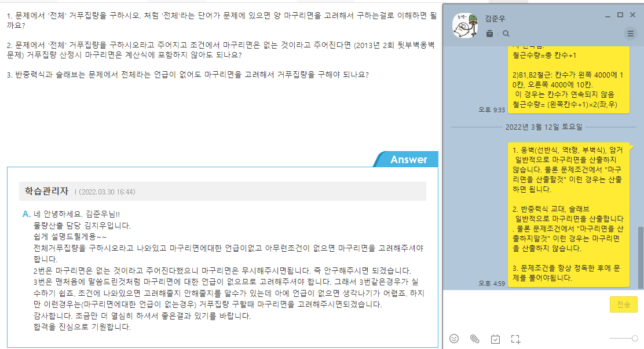
Task: Select the yellow message sent 오후 4:59
Action: (569, 214)
